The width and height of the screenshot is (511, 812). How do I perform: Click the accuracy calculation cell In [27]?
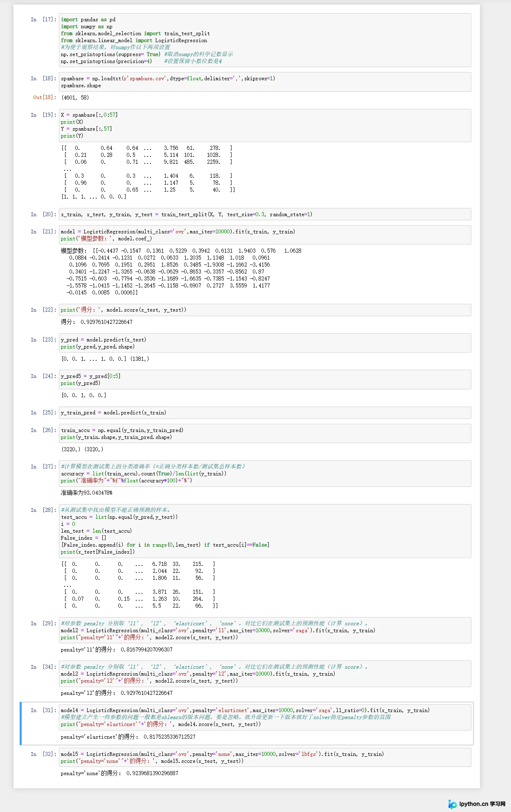click(265, 474)
